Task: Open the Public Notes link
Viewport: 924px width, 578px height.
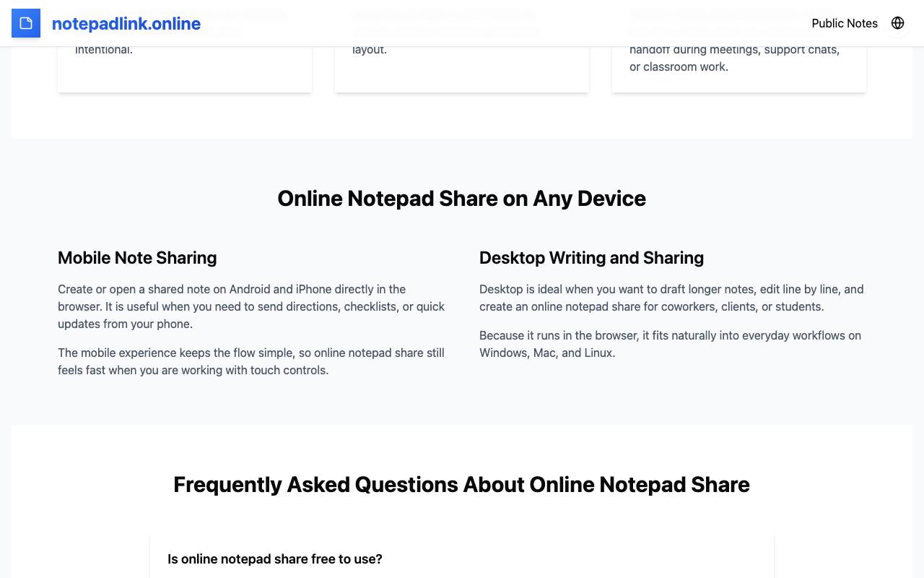Action: pos(845,23)
